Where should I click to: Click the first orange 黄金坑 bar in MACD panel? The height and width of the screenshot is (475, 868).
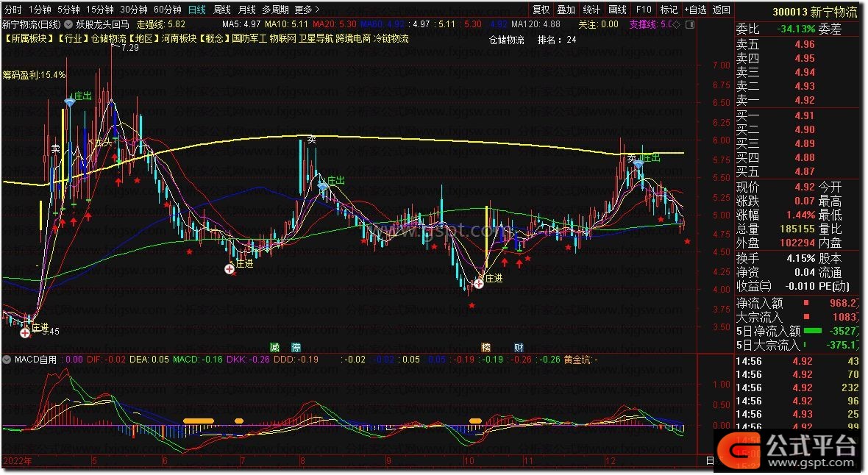pyautogui.click(x=198, y=421)
